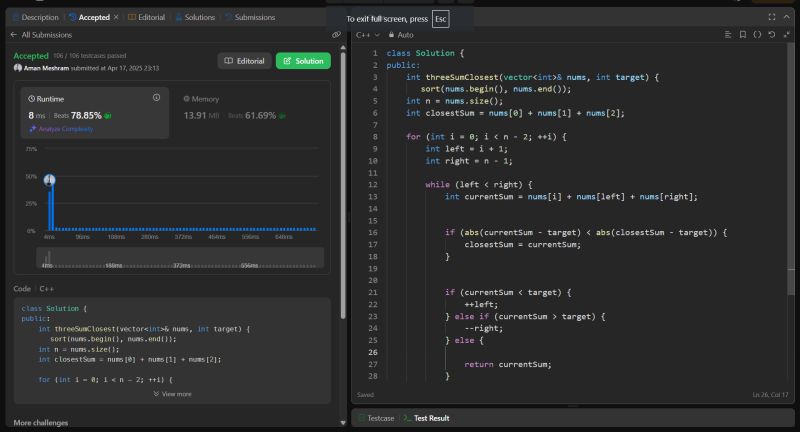Click the runtime range minimap slider
Viewport: 800px width, 432px height.
(180, 258)
